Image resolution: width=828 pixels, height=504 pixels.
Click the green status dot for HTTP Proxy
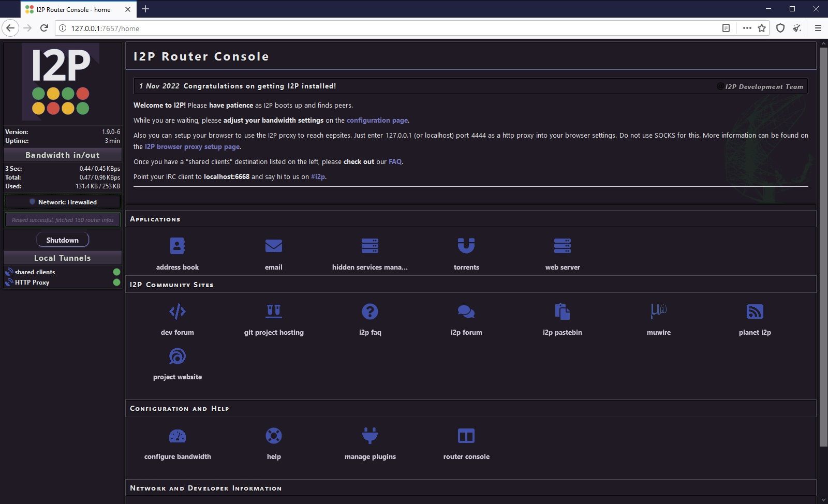(x=116, y=282)
